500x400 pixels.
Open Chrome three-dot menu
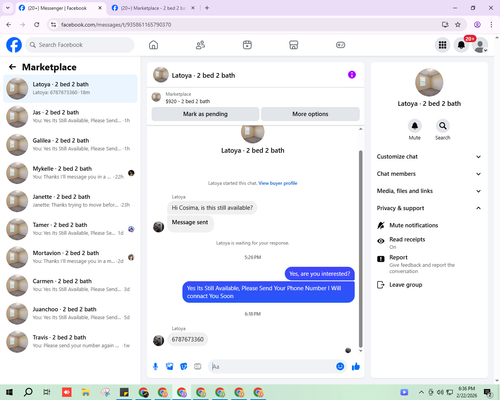(x=491, y=24)
